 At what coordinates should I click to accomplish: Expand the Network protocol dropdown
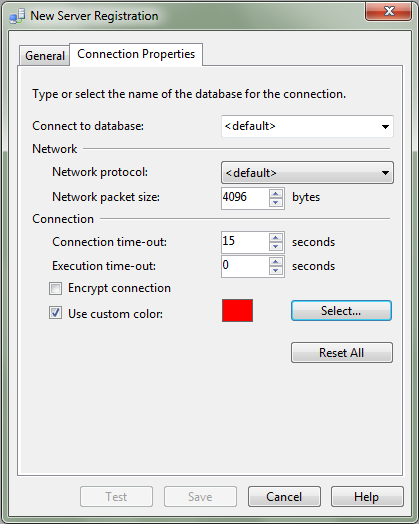click(307, 173)
